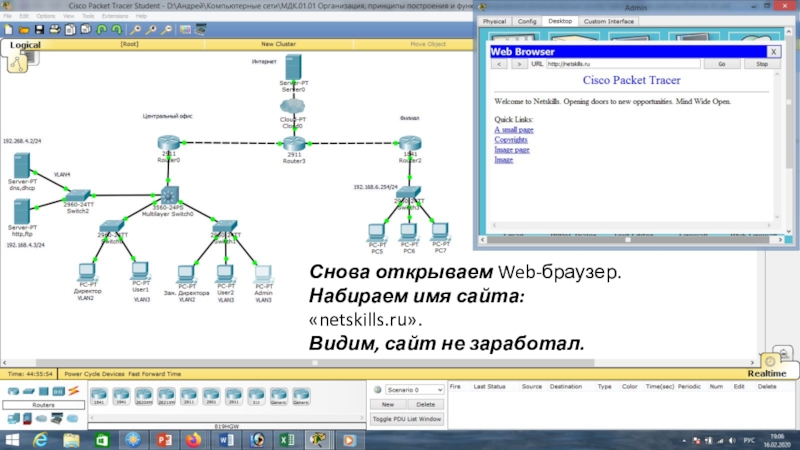
Task: Click the Redo green arrow icon
Action: 117,30
